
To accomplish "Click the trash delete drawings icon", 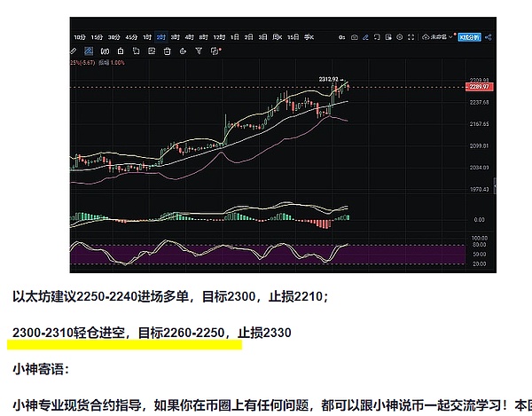I will click(x=167, y=51).
